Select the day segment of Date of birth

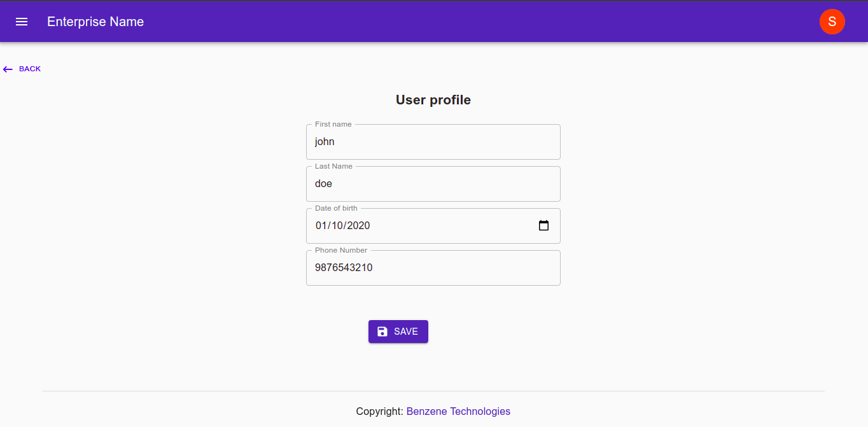click(337, 226)
